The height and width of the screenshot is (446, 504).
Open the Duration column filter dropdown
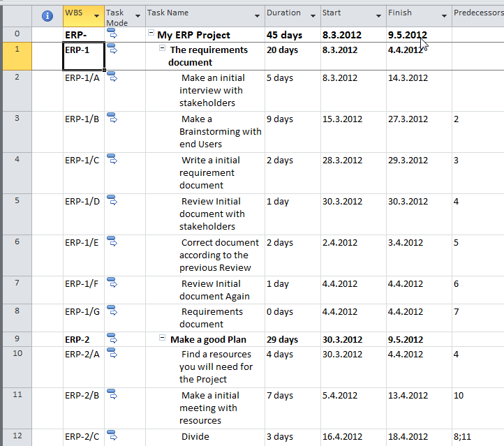(312, 16)
